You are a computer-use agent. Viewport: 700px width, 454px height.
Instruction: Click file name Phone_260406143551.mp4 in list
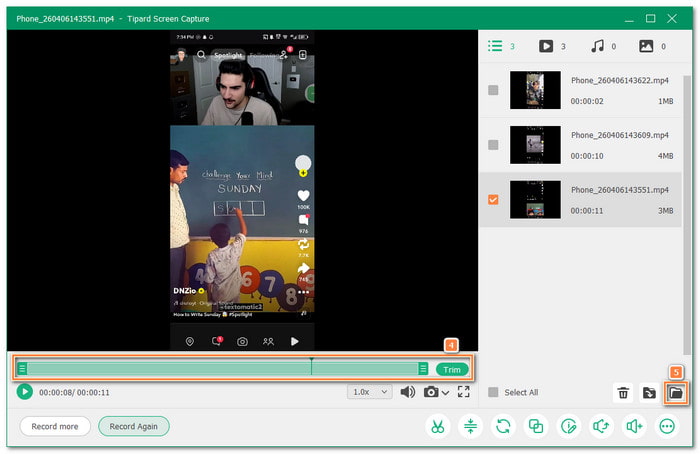click(620, 190)
